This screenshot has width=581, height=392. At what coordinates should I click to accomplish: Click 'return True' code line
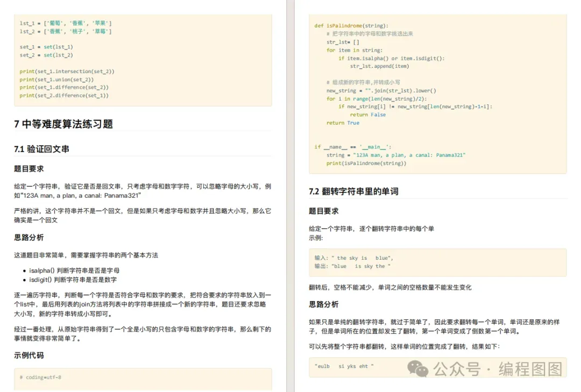[343, 123]
